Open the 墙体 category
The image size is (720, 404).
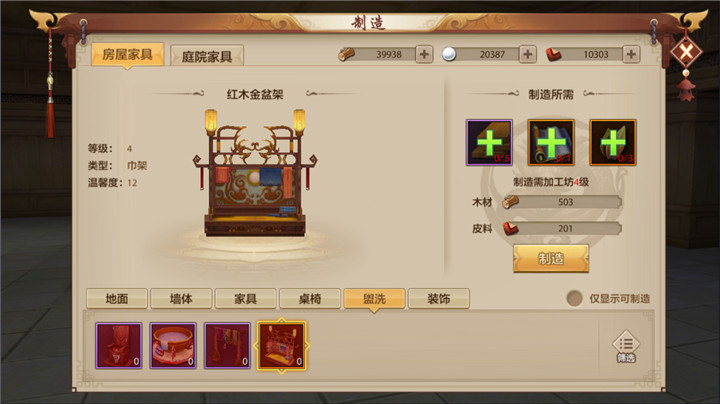coord(181,299)
